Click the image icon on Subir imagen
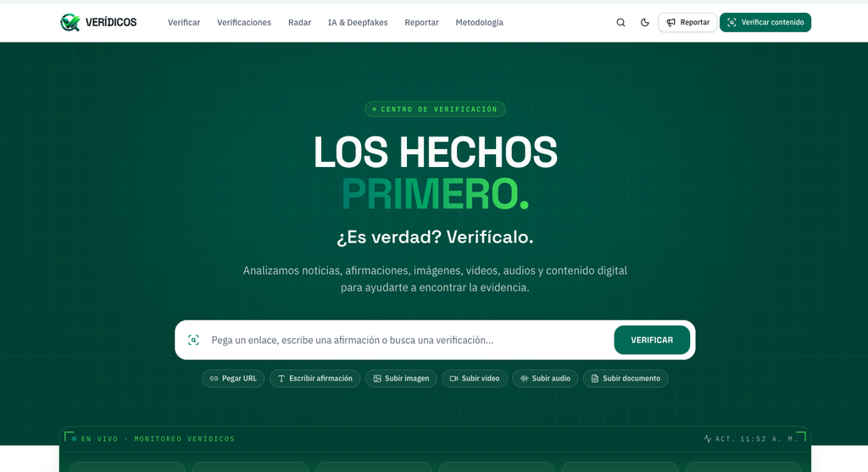The height and width of the screenshot is (472, 868). point(377,379)
